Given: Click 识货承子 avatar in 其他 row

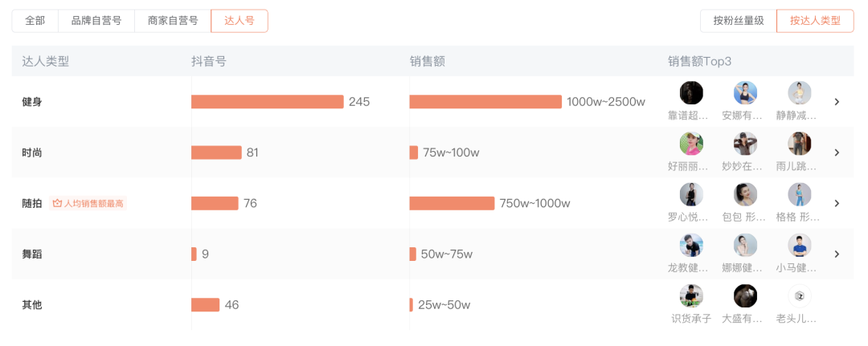Looking at the screenshot, I should [691, 296].
